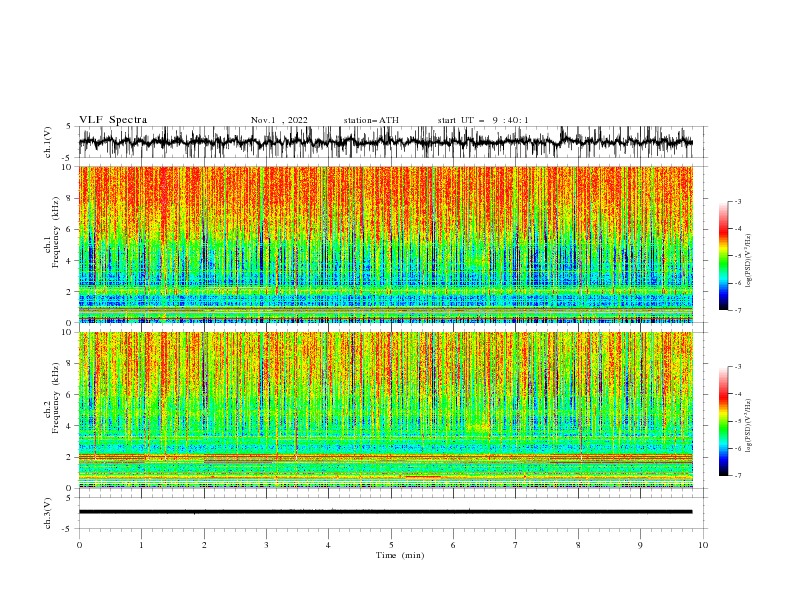Click the ch.3 flat voltage trace
Viewport: 792px width, 612px height.
point(386,512)
